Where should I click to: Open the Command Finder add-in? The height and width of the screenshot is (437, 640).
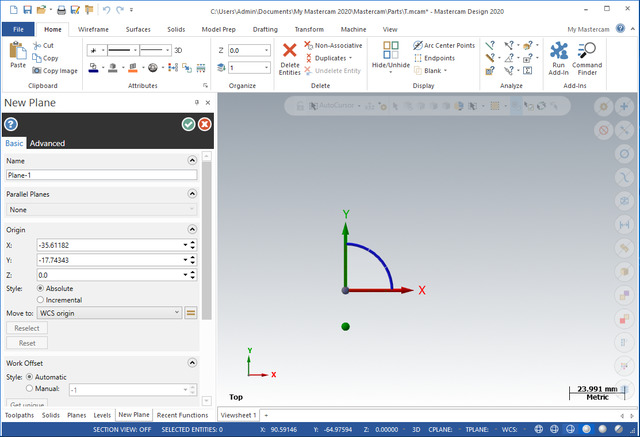click(587, 51)
